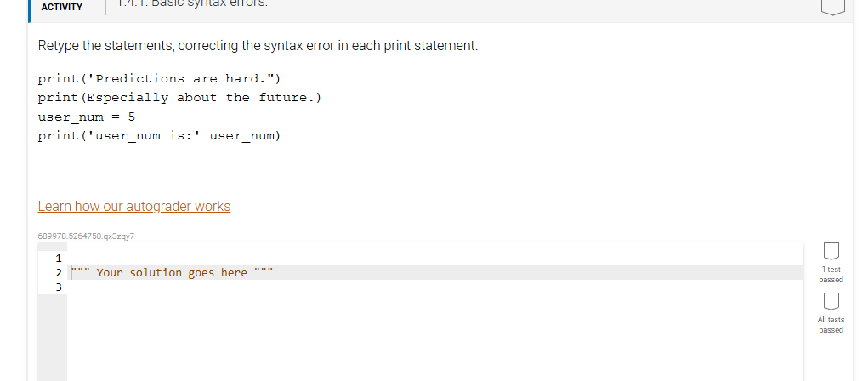Select line number 2 in editor gutter

click(59, 272)
